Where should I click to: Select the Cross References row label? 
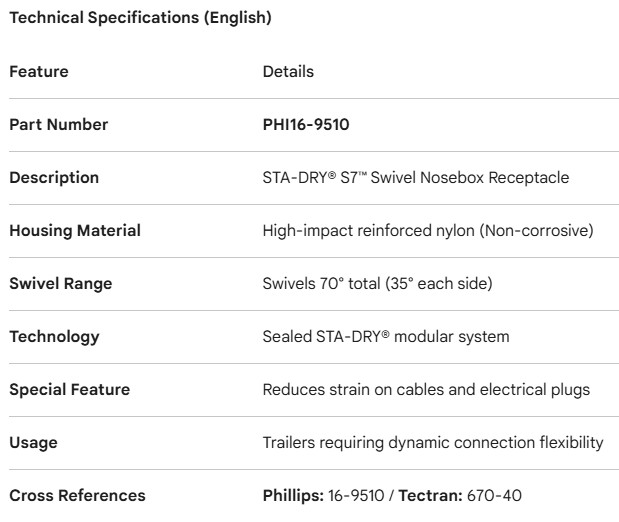[x=77, y=496]
